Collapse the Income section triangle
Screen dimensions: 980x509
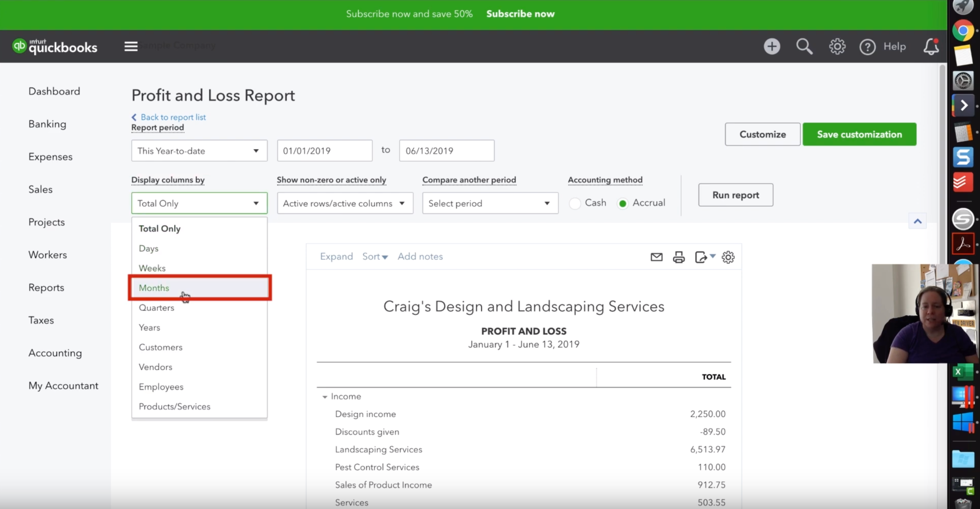pos(324,397)
